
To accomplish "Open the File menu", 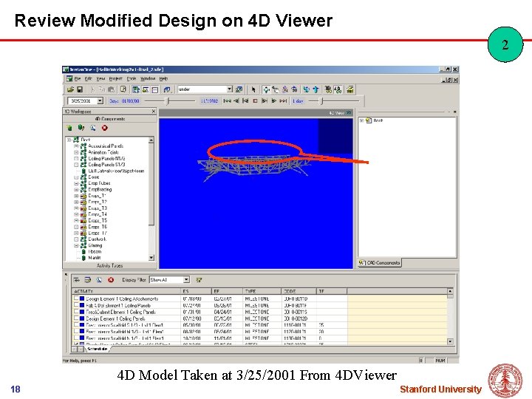I will [78, 79].
